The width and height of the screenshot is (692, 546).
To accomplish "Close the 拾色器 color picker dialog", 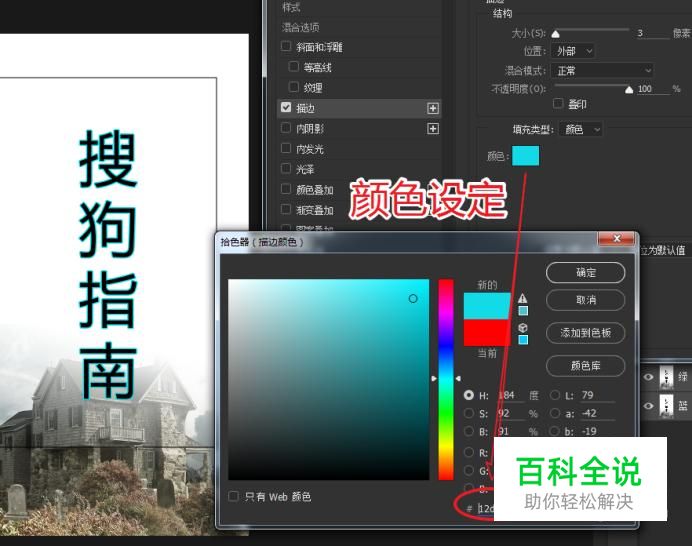I will click(617, 239).
